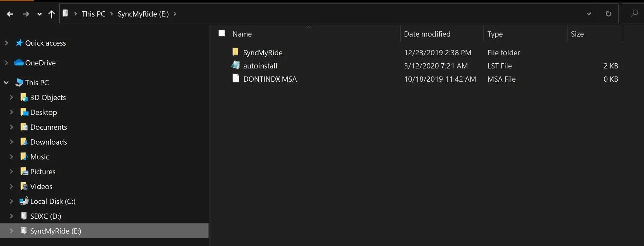Select the autoinstall file icon
Viewport: 644px width, 246px height.
(x=236, y=65)
